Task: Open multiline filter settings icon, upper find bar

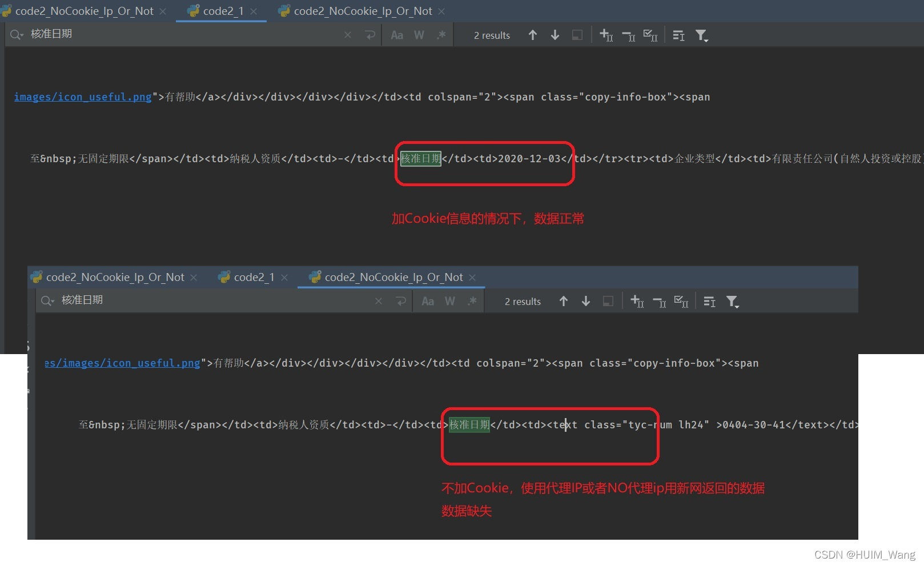Action: (678, 35)
